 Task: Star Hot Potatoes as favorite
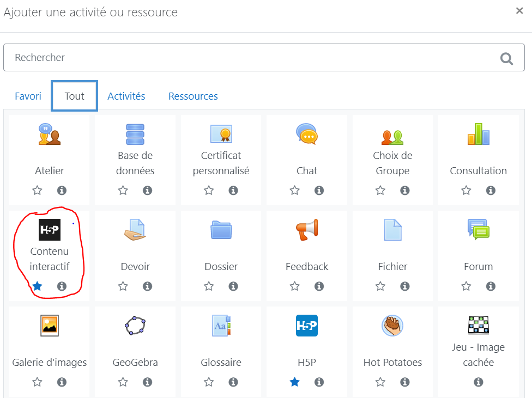click(380, 382)
